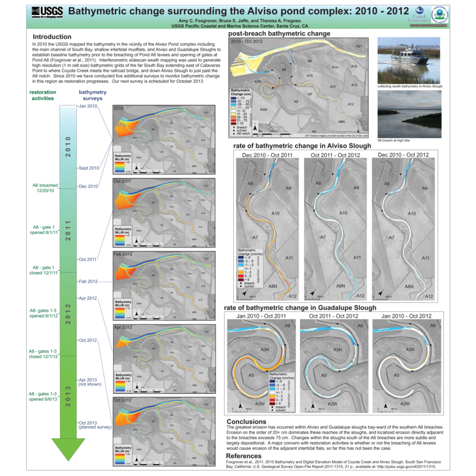
Task: Click the Oct 2012 timeline survey label
Action: [x=87, y=340]
